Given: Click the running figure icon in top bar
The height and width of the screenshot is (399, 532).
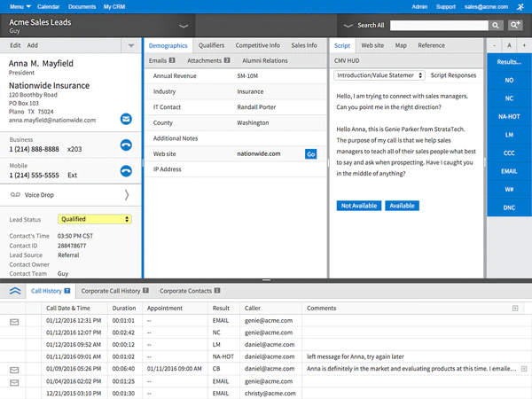Looking at the screenshot, I should click(x=519, y=6).
